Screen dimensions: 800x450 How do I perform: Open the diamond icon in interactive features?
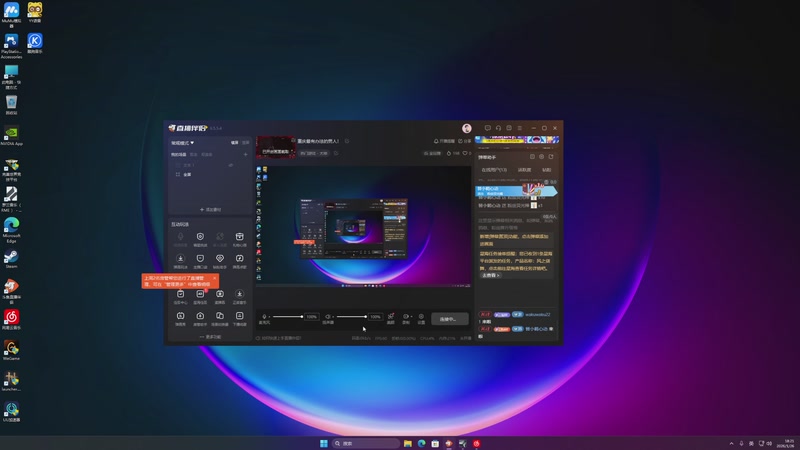220,261
